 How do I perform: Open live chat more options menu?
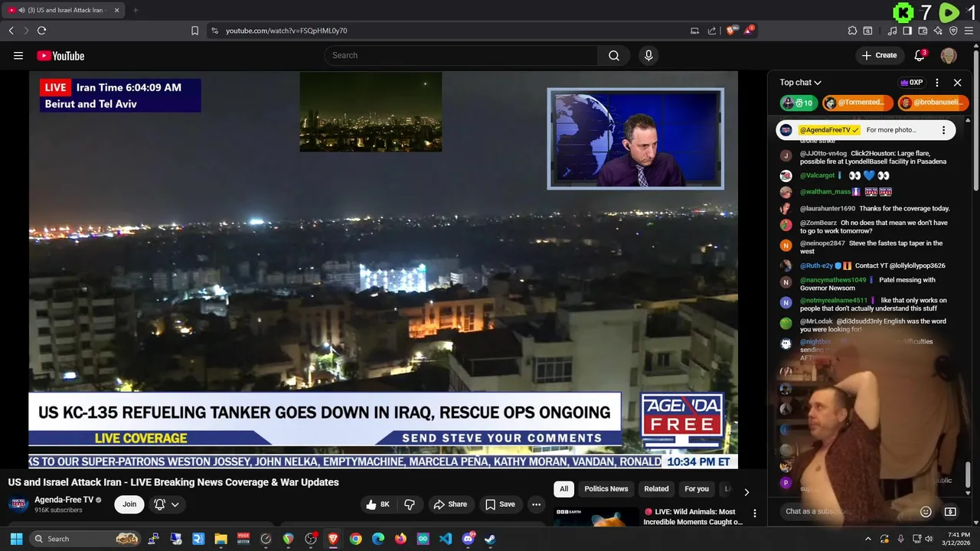(x=937, y=83)
